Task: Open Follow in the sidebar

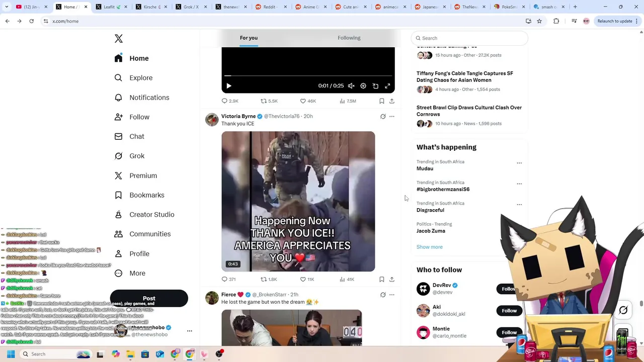Action: pos(132,117)
